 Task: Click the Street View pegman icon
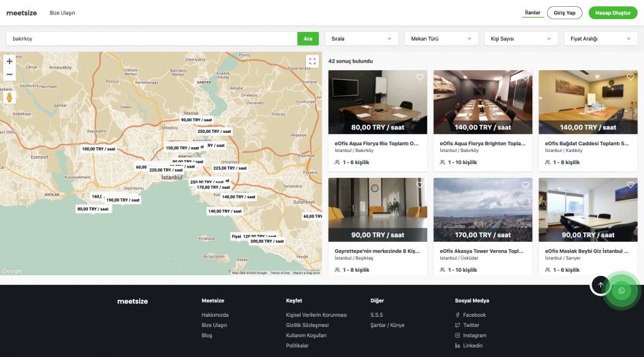point(10,97)
